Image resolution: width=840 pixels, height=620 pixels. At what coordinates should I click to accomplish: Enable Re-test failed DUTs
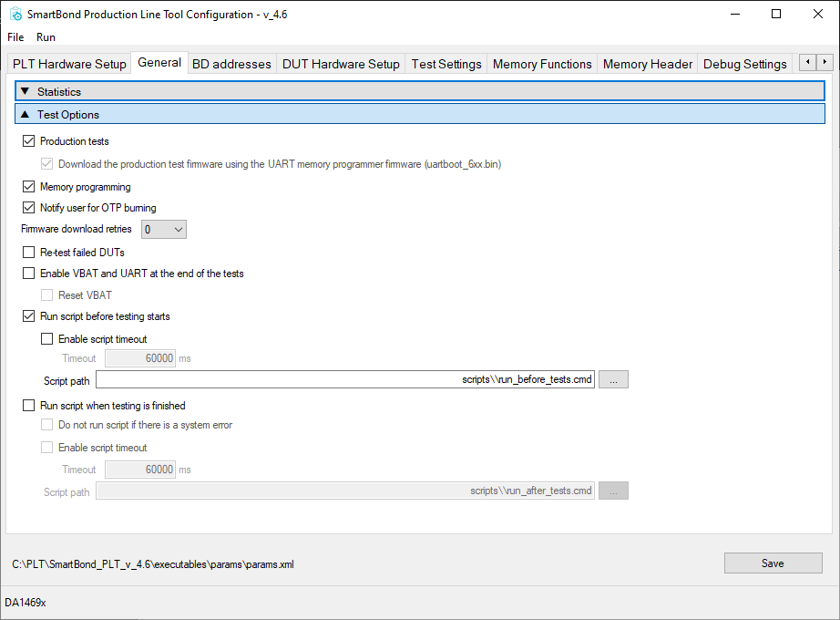click(x=28, y=252)
